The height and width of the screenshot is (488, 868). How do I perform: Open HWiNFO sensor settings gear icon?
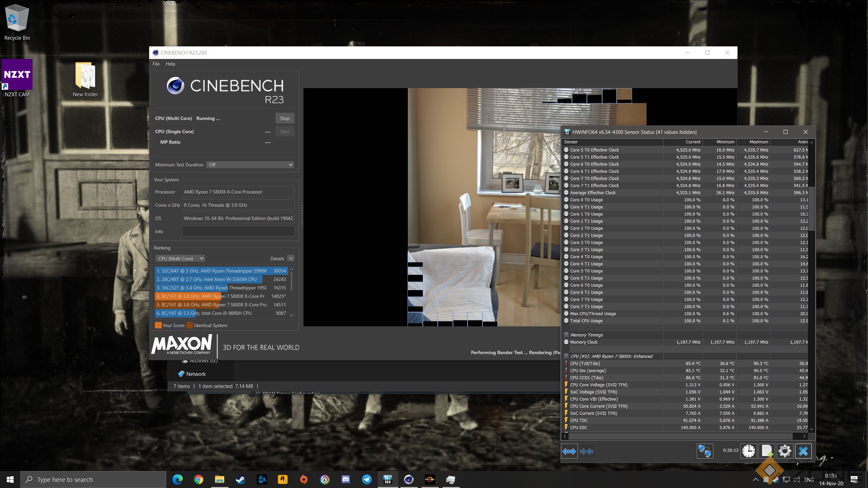(785, 451)
